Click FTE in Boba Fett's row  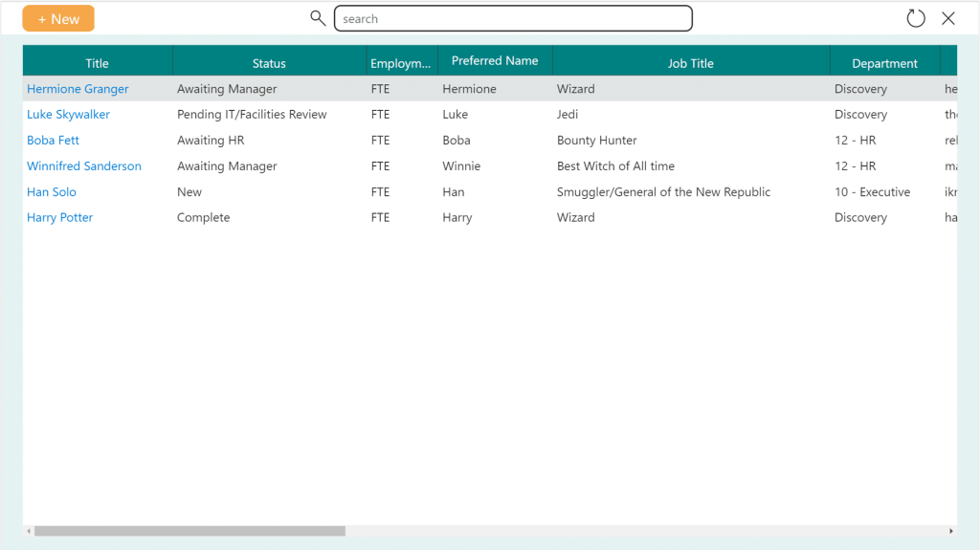(x=380, y=140)
